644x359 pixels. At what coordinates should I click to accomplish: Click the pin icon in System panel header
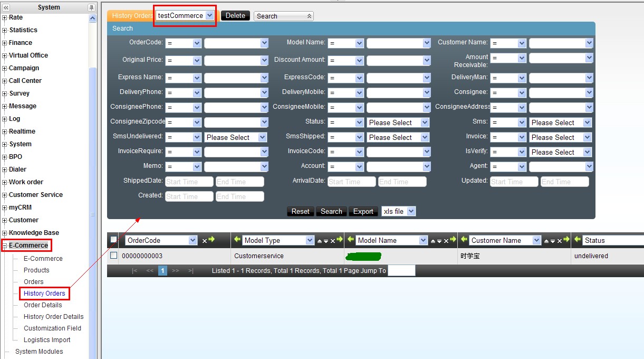91,7
